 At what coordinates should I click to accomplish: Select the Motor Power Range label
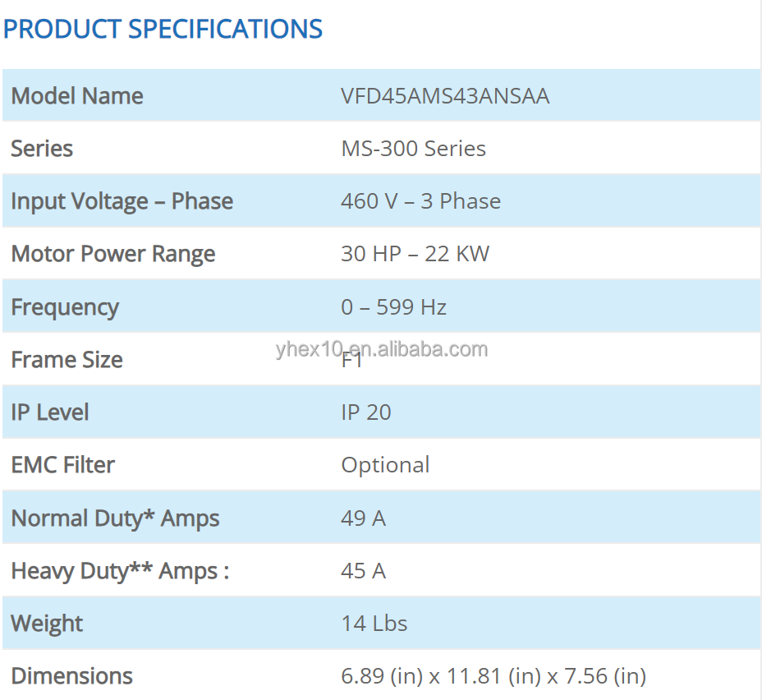tap(112, 254)
